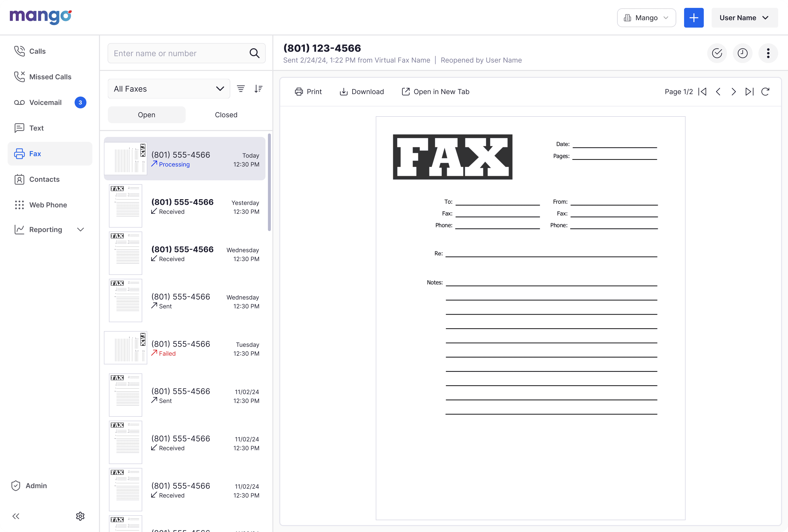This screenshot has width=788, height=532.
Task: Click the Page 1/2 indicator
Action: coord(679,92)
